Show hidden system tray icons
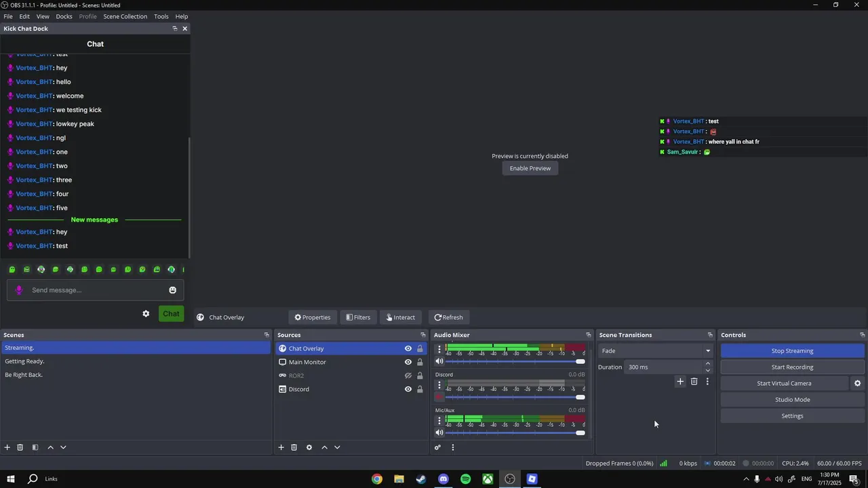 point(746,479)
